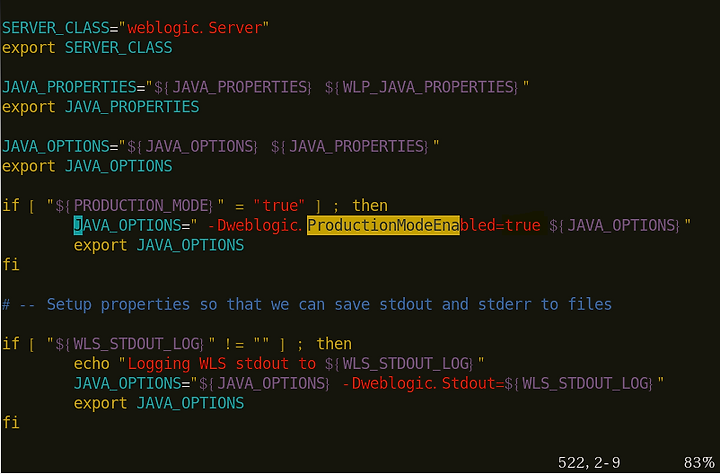The image size is (720, 474).
Task: Click the 'Logging WLS stdout to' string
Action: point(221,364)
